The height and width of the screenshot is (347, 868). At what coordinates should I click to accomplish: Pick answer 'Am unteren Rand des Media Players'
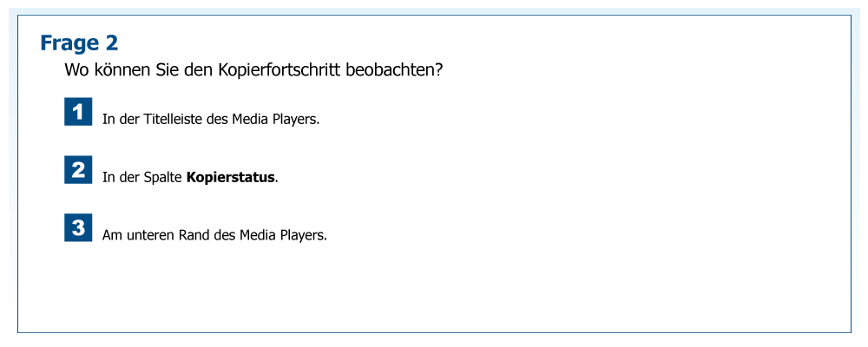coord(214,235)
